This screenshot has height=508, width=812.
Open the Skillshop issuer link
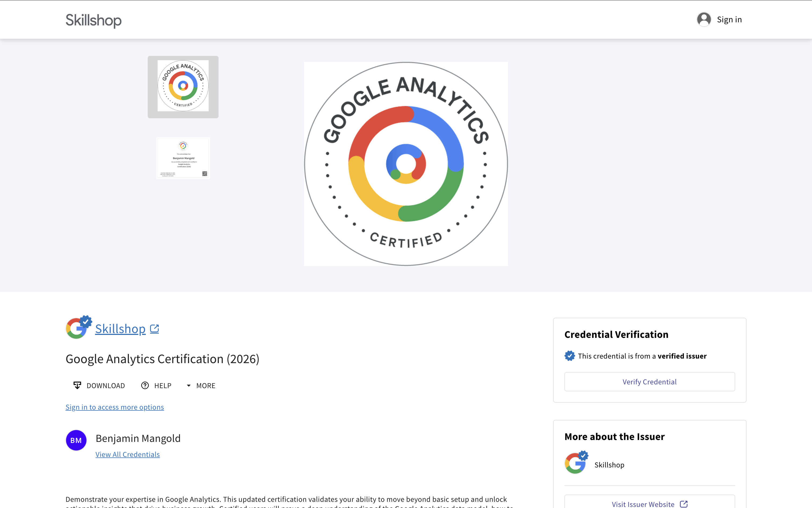(x=120, y=328)
